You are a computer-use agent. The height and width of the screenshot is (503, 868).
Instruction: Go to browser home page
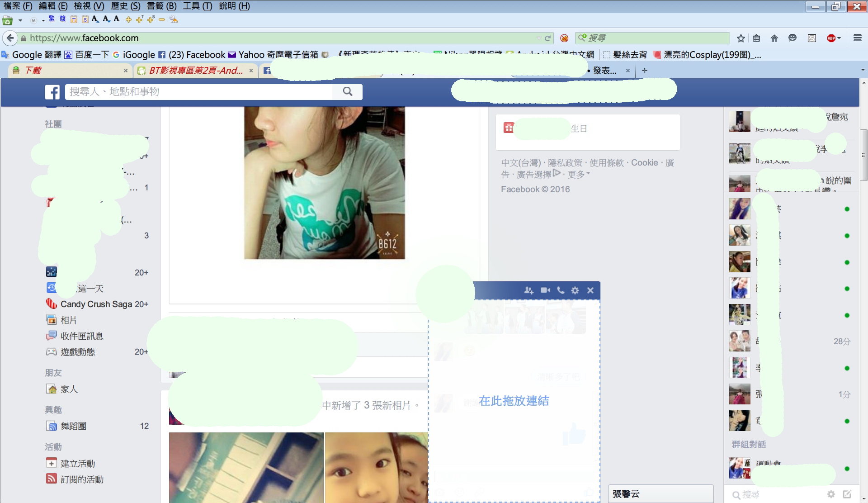tap(774, 38)
